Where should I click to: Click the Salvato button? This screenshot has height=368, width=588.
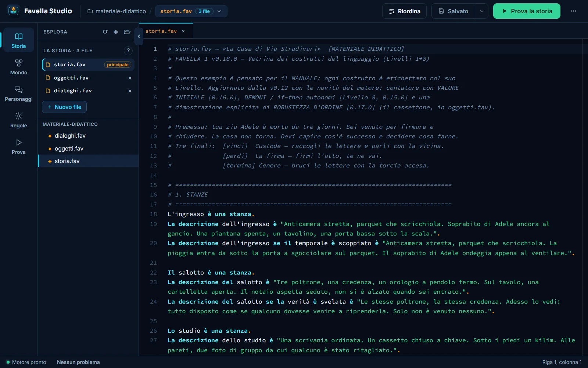point(453,11)
